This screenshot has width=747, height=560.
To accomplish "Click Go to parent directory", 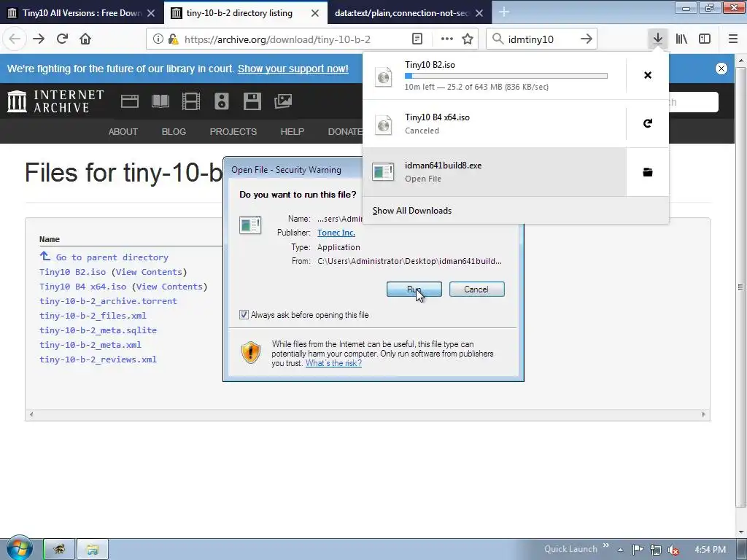I will (112, 257).
